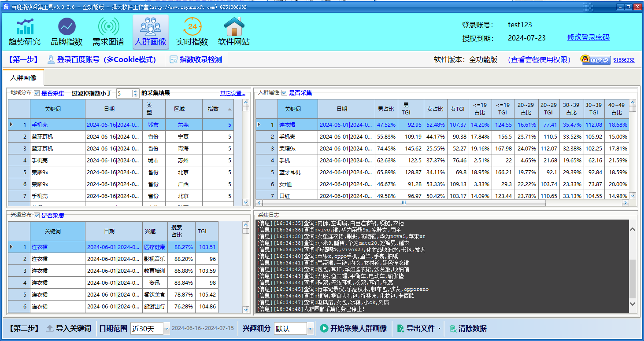644x341 pixels.
Task: Select 口红 row in 人群属性 table
Action: [442, 196]
